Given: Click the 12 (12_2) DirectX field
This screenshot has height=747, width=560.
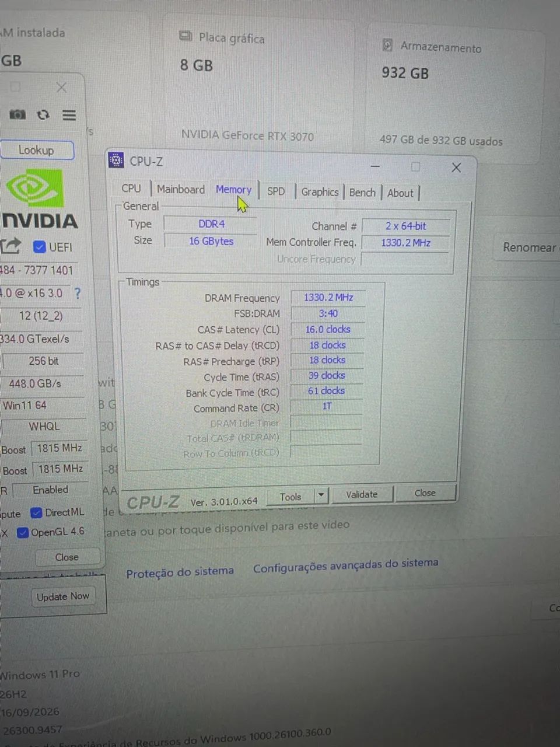Looking at the screenshot, I should pyautogui.click(x=41, y=316).
